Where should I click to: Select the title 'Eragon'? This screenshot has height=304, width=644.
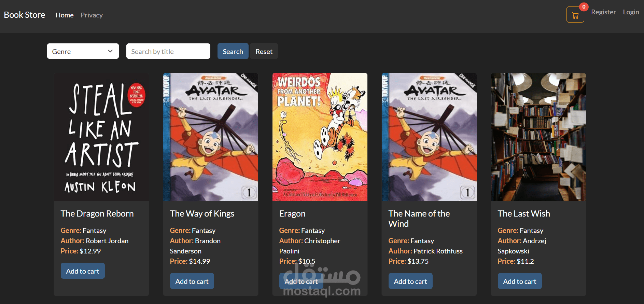292,213
